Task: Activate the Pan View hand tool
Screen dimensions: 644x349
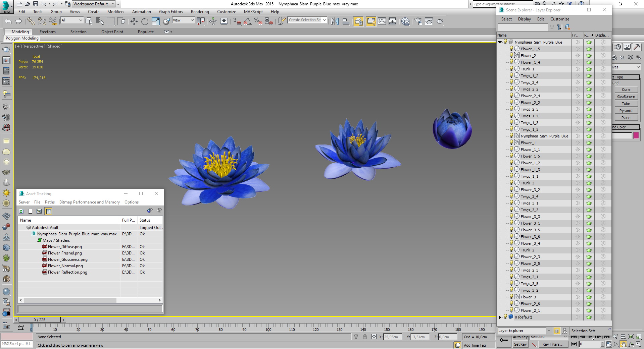Action: pyautogui.click(x=623, y=344)
